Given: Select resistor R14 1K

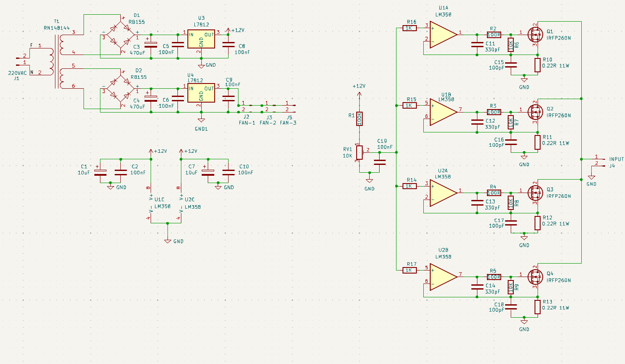Looking at the screenshot, I should point(409,186).
